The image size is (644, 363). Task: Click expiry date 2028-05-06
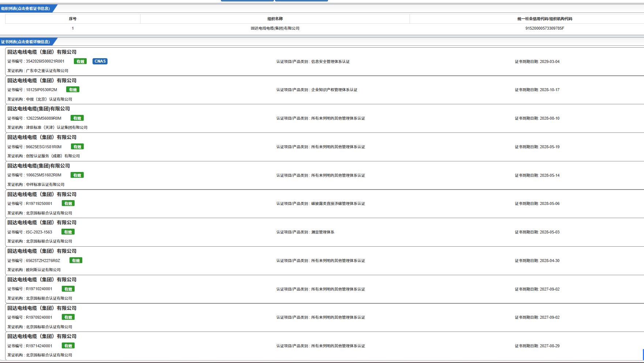[x=550, y=203]
